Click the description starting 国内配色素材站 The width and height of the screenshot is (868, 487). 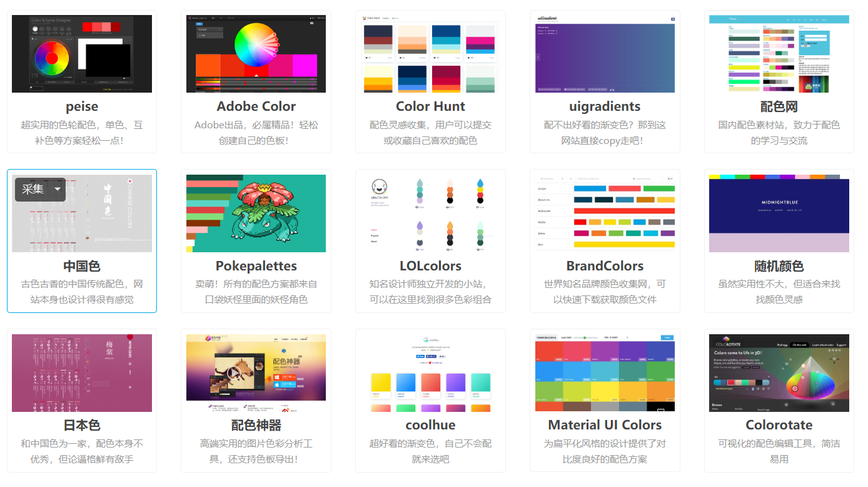779,133
